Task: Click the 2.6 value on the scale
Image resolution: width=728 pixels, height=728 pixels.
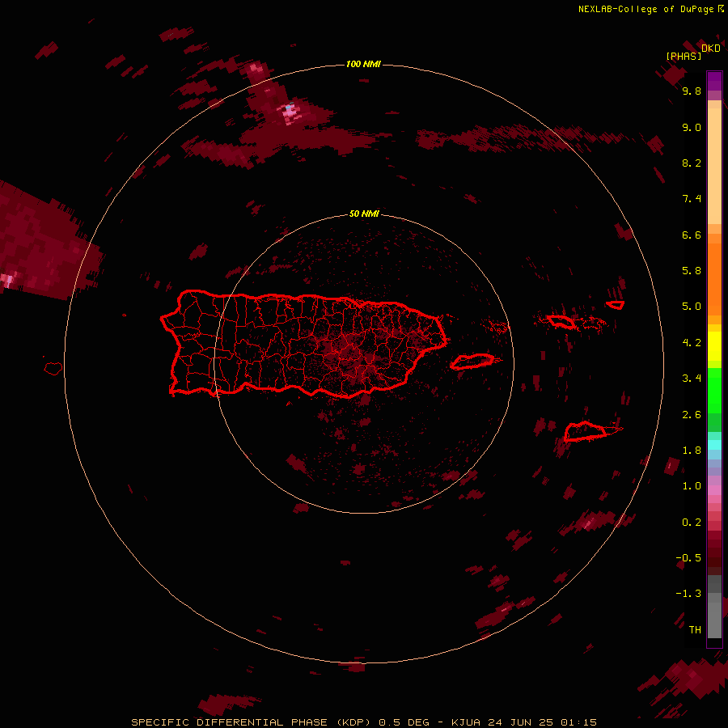Action: pyautogui.click(x=692, y=415)
